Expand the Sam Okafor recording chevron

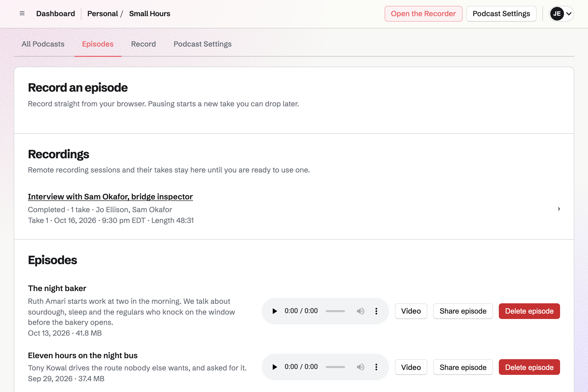tap(559, 208)
